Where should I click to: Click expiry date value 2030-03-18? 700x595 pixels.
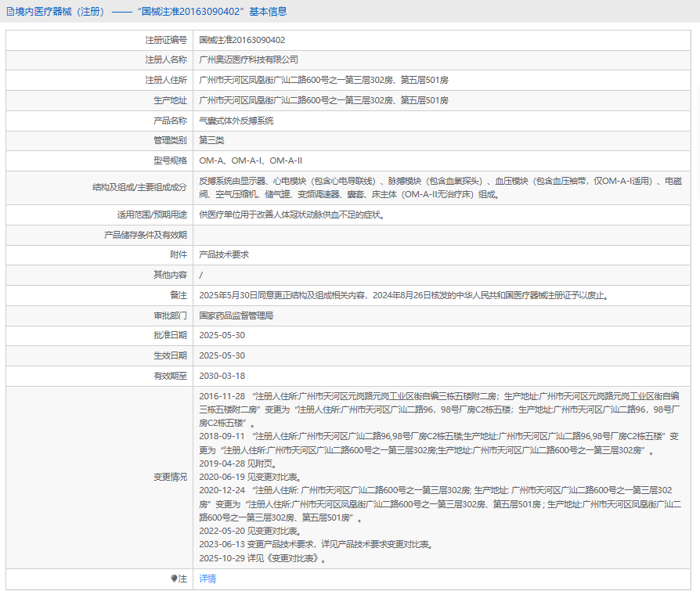point(222,376)
